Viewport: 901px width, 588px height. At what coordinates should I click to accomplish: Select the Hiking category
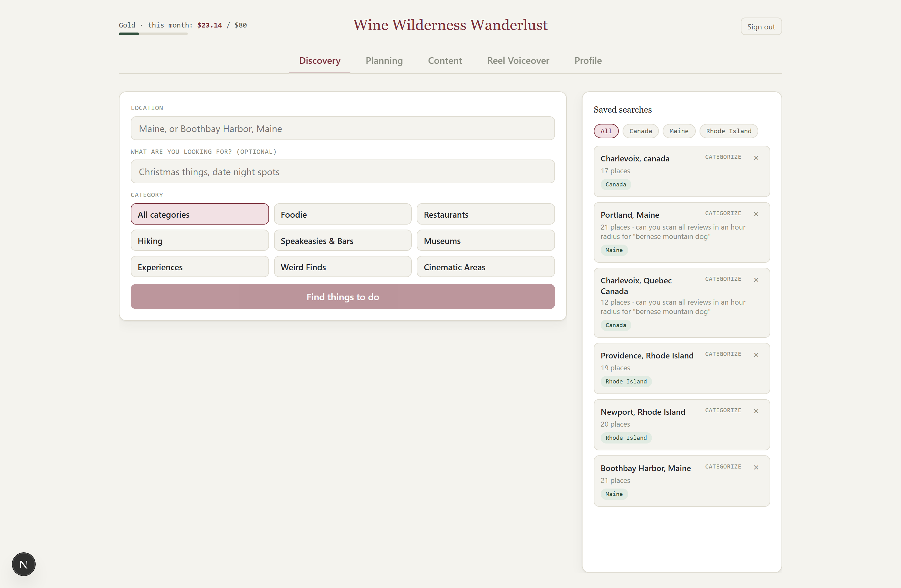200,240
